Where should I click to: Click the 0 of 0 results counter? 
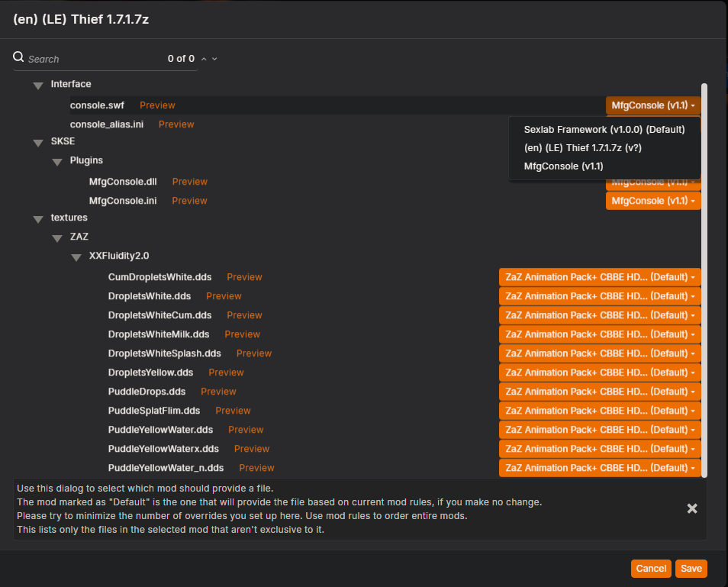[x=181, y=59]
